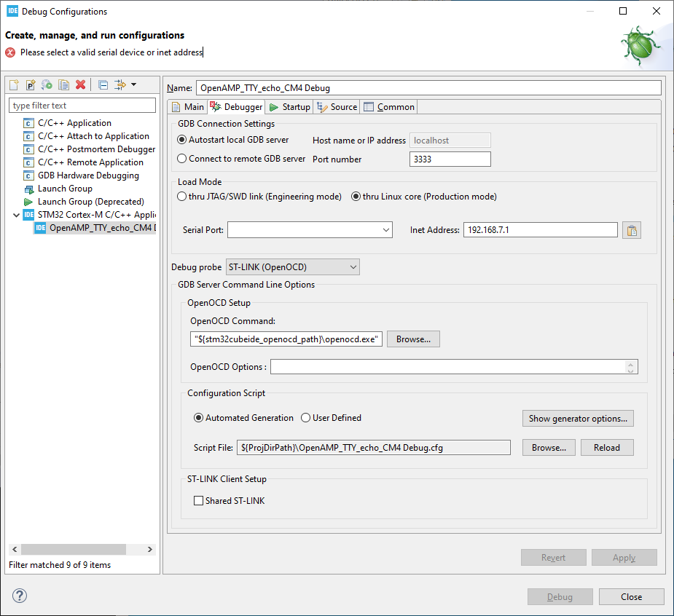Browse for the OpenOCD command executable
The image size is (674, 616).
pyautogui.click(x=413, y=339)
